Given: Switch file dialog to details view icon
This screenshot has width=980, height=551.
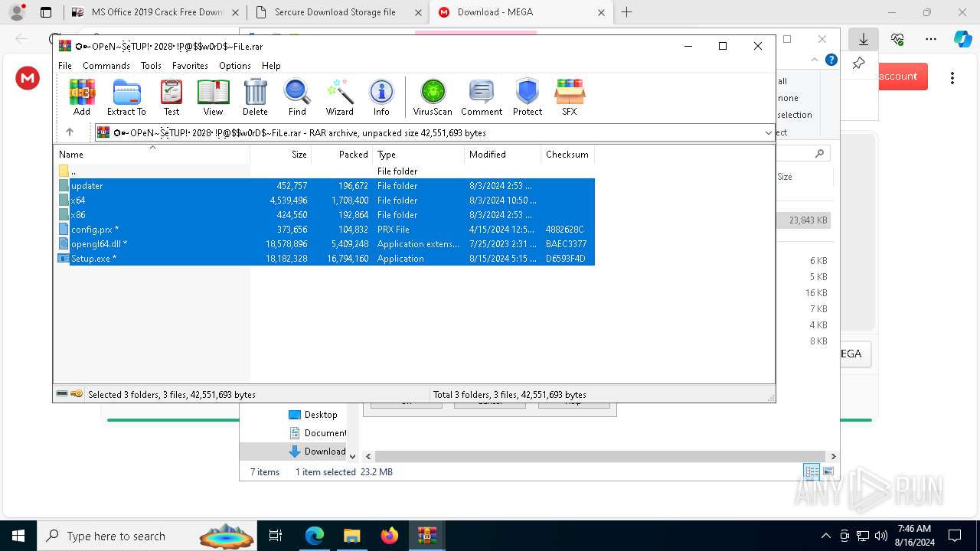Looking at the screenshot, I should pos(812,471).
